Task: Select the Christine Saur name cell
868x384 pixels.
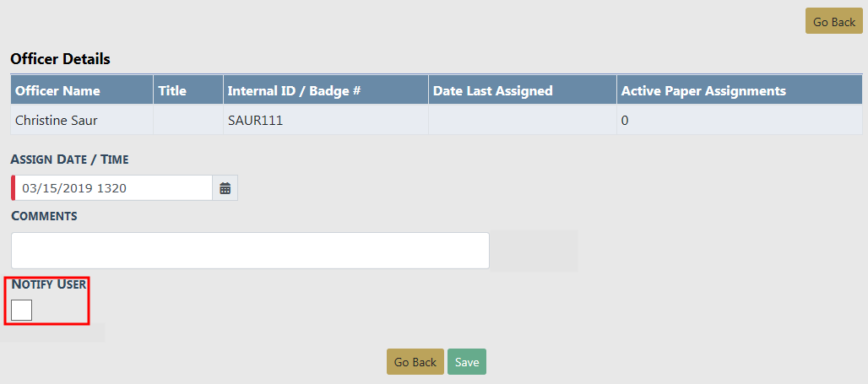Action: [x=57, y=121]
